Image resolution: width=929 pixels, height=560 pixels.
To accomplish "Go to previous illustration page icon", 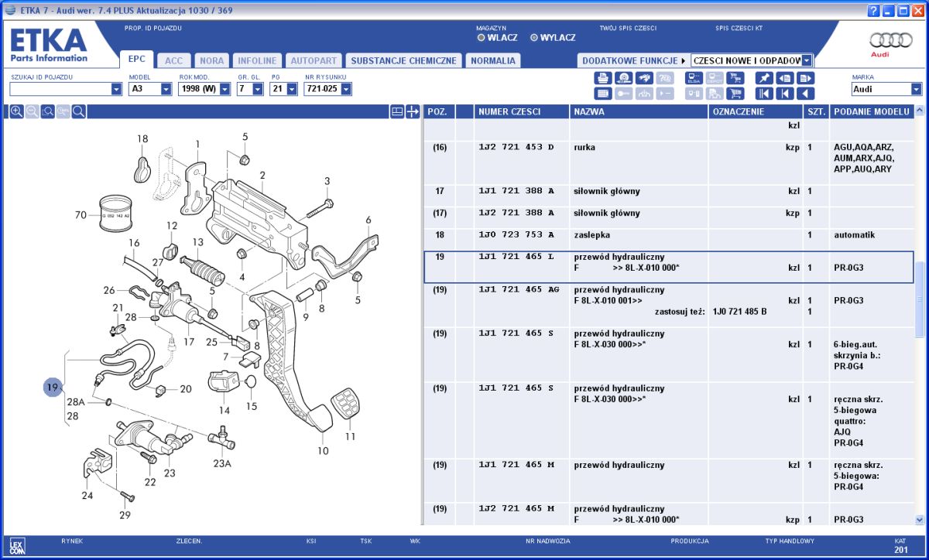I will tap(785, 77).
